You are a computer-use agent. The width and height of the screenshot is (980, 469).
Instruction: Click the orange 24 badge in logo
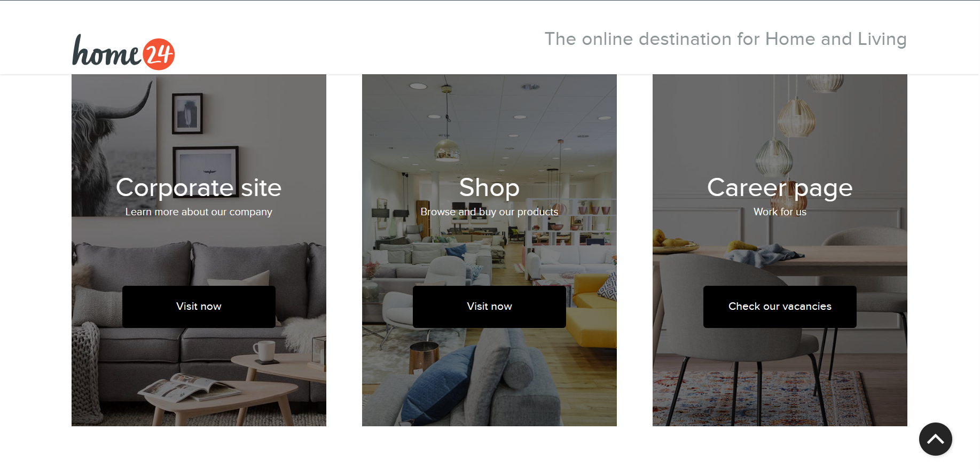pos(159,54)
